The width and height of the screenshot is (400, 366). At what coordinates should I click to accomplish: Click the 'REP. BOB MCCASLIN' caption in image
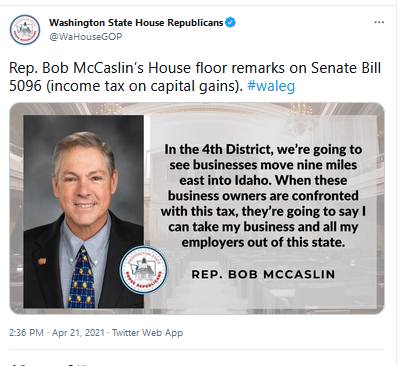click(263, 274)
